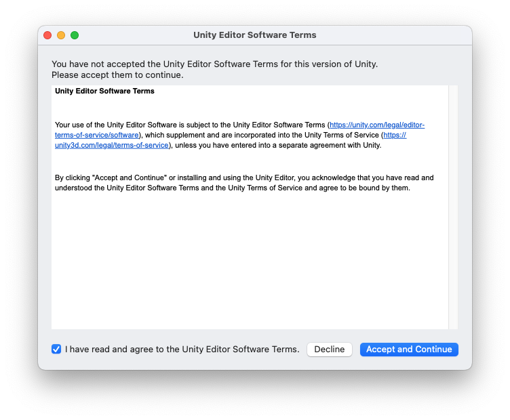510x420 pixels.
Task: Click the 'By clicking "Accept and Continue"' paragraph
Action: click(244, 183)
